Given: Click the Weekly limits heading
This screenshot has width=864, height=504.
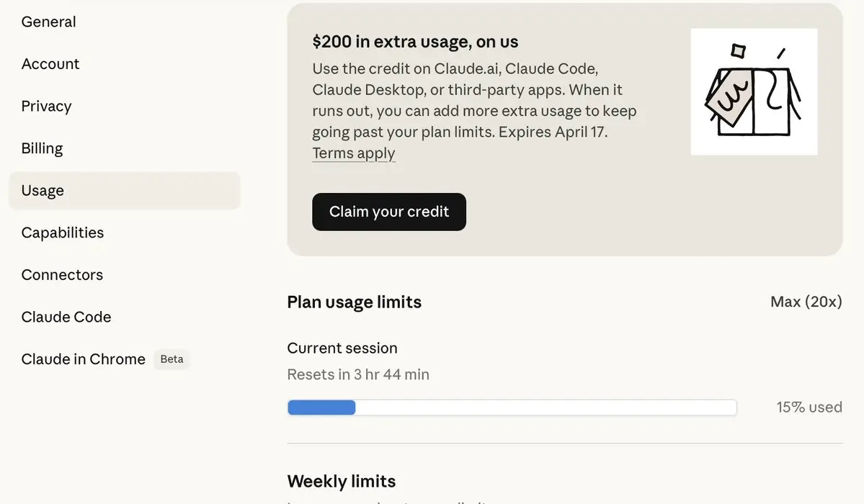Looking at the screenshot, I should pos(341,481).
